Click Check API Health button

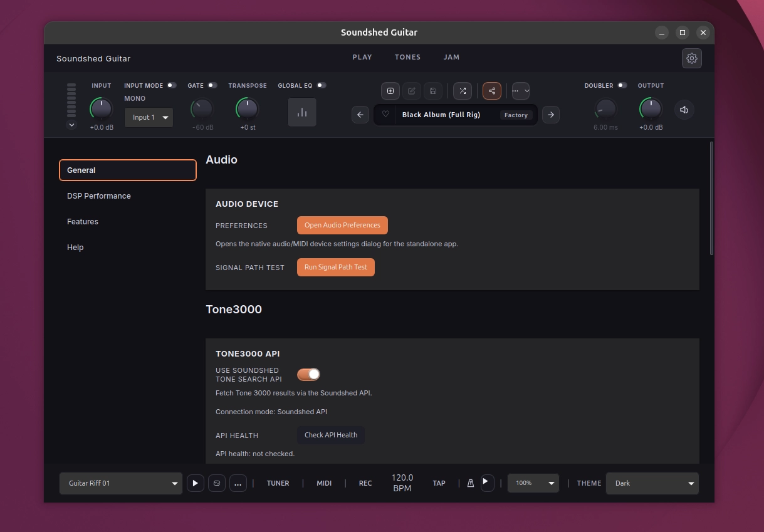point(331,435)
